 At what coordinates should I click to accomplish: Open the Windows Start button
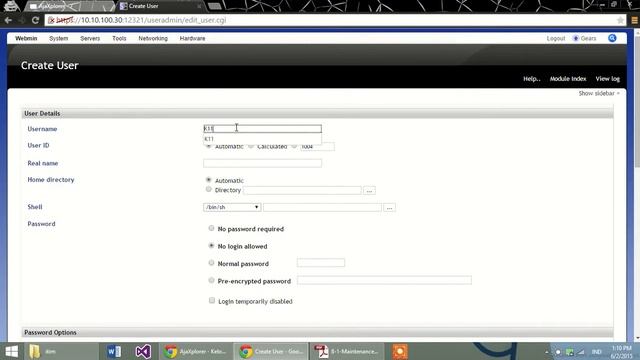11,351
